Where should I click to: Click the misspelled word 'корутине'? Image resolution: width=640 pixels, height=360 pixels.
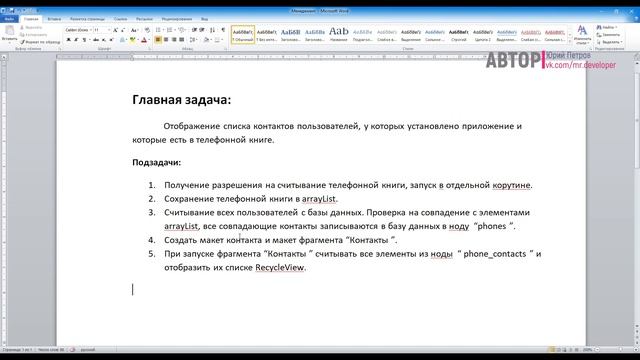click(x=511, y=185)
